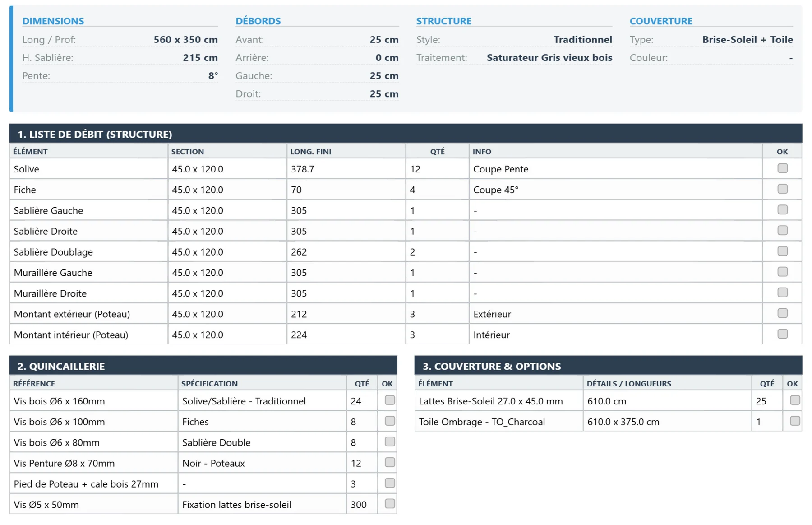Mark Sablière Gauche as done
This screenshot has height=525, width=812.
click(x=782, y=210)
